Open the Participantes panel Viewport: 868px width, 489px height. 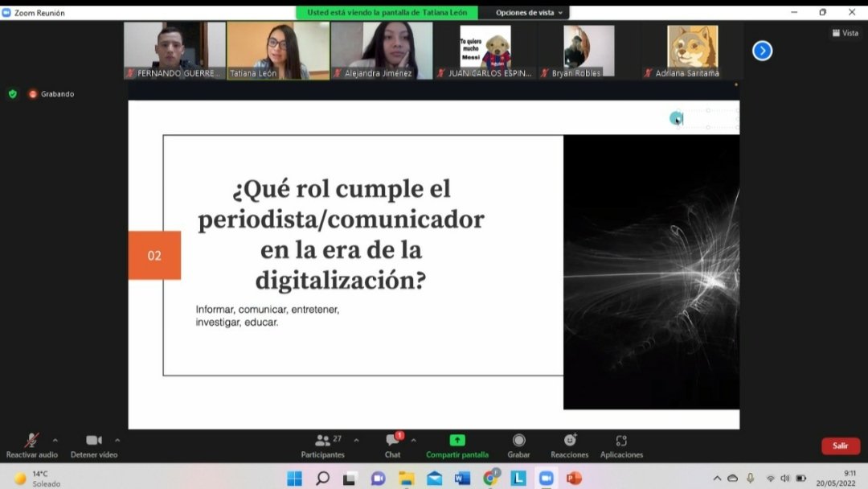click(323, 446)
